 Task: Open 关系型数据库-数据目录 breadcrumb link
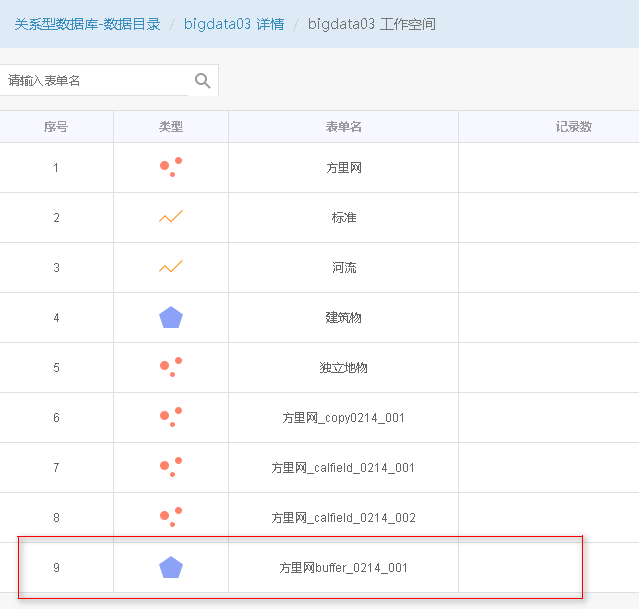[x=87, y=24]
